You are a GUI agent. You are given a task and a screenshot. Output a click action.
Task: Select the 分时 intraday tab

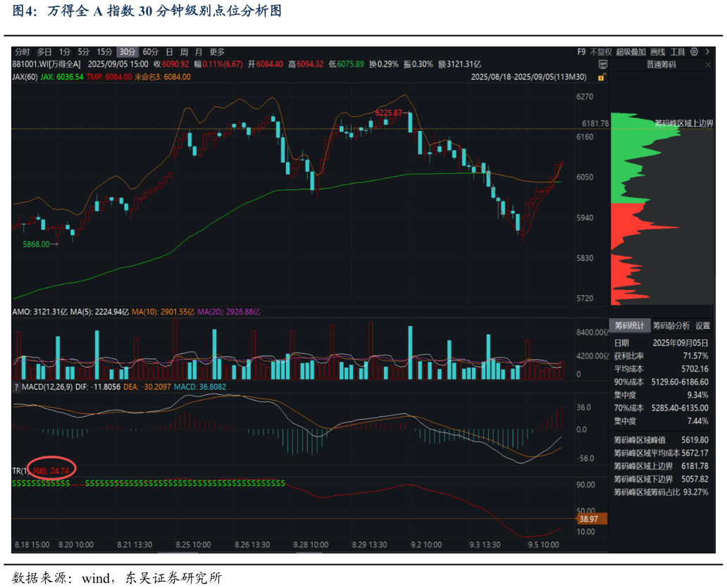point(22,51)
